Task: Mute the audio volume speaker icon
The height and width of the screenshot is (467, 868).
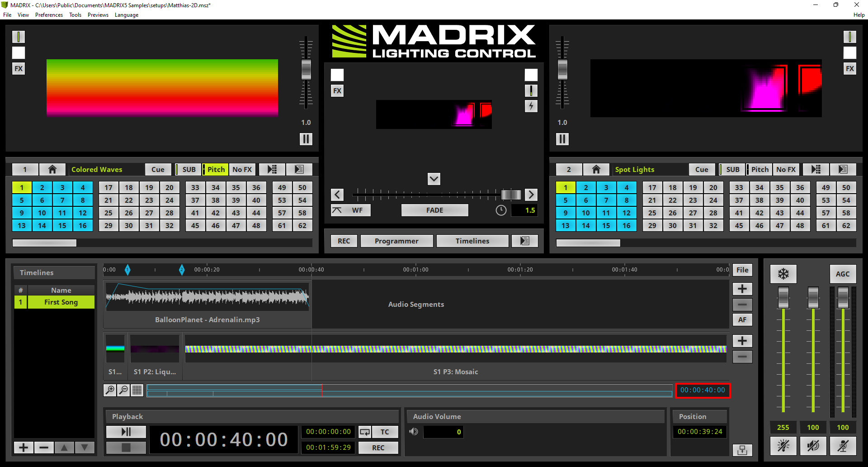Action: [x=414, y=432]
